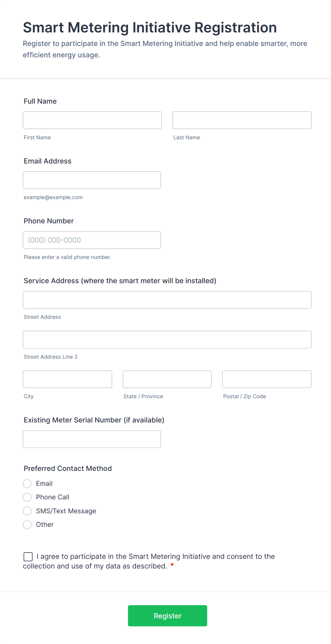This screenshot has width=331, height=644.
Task: Focus the Postal / Zip Code field
Action: [x=267, y=379]
